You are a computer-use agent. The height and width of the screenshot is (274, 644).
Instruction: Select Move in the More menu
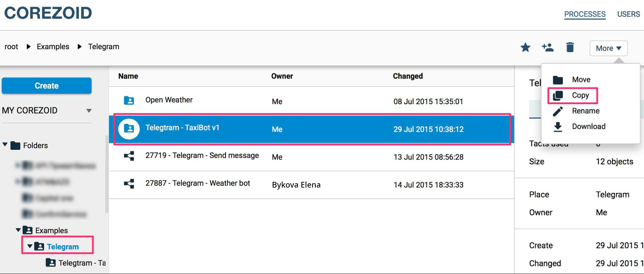pos(581,80)
